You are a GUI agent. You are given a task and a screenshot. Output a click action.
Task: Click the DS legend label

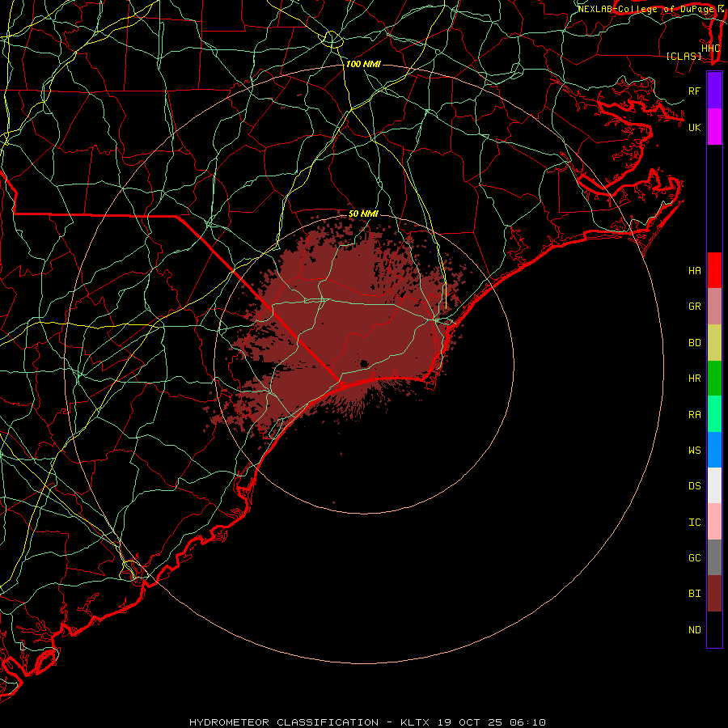pos(694,486)
